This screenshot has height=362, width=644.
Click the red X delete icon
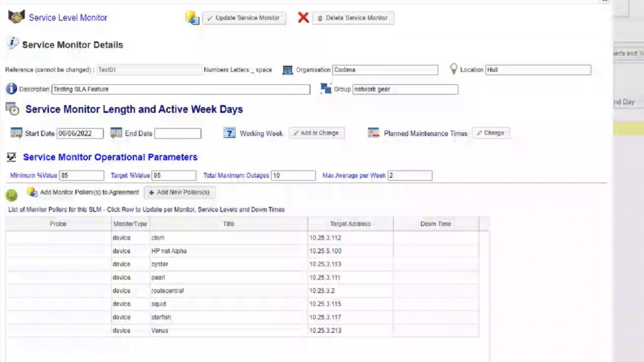(x=303, y=18)
